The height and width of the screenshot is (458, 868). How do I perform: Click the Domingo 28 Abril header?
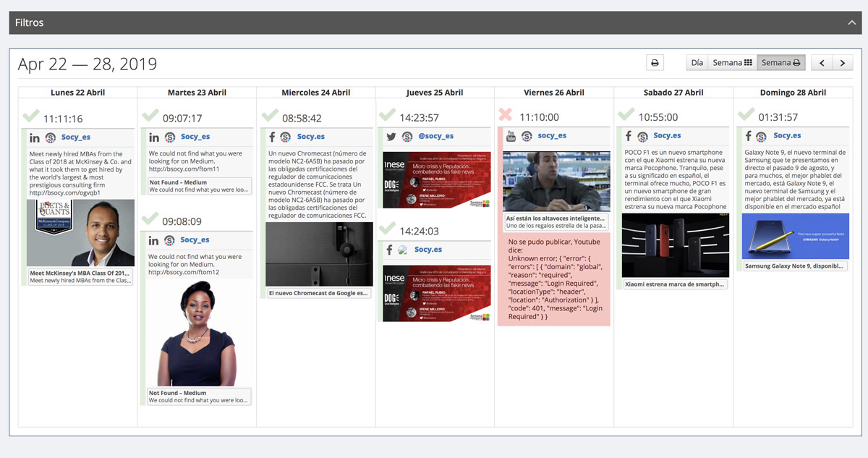(x=793, y=93)
